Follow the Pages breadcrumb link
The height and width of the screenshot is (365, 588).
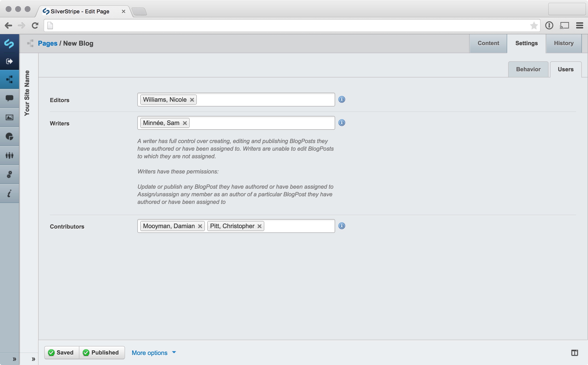click(48, 43)
